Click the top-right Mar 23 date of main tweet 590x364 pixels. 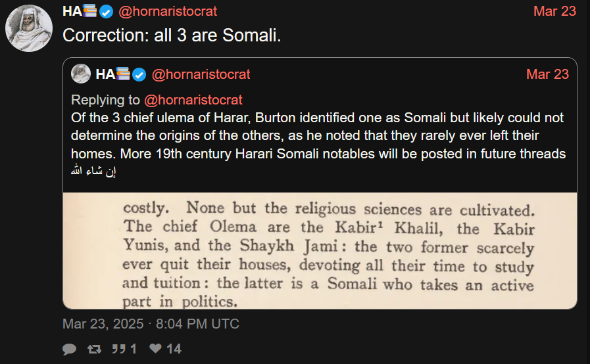click(554, 12)
